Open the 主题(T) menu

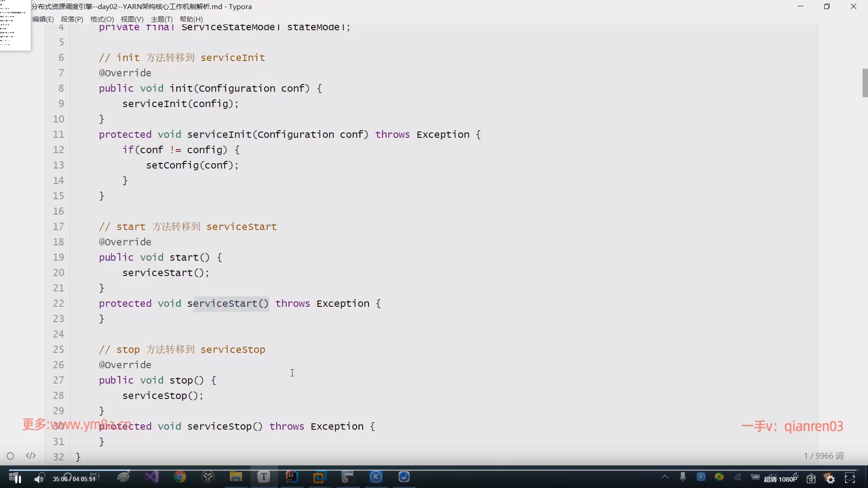point(161,19)
